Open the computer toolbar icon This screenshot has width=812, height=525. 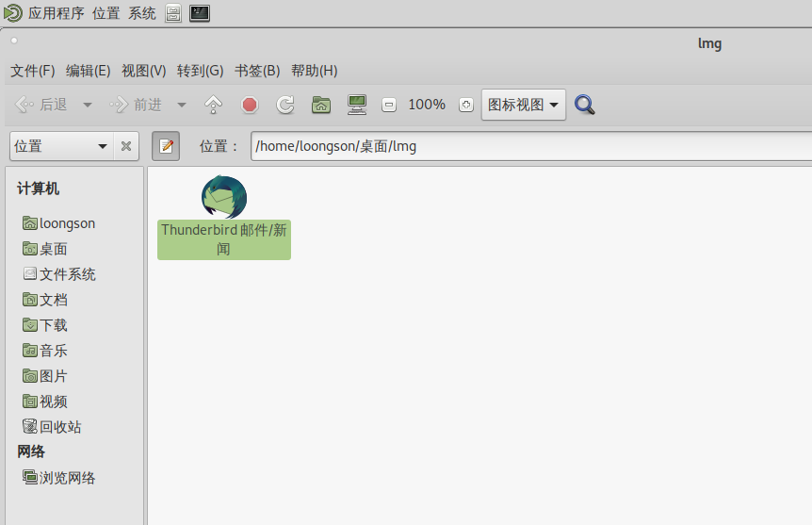[357, 105]
